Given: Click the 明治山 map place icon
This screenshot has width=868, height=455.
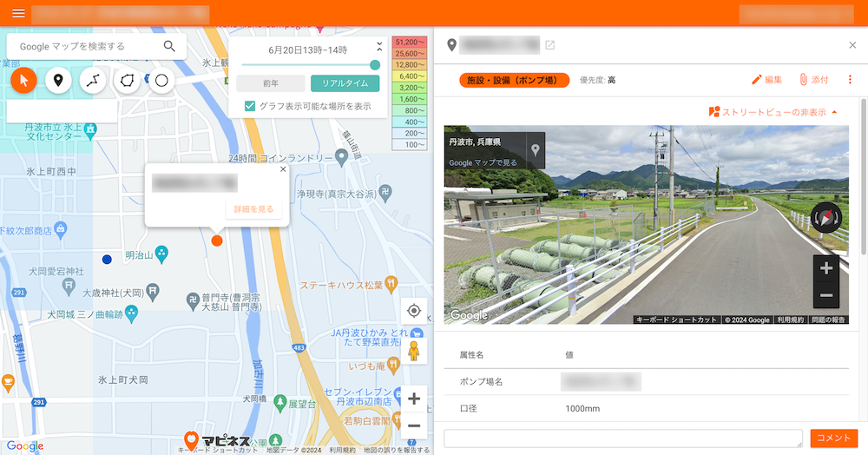Looking at the screenshot, I should [x=161, y=254].
